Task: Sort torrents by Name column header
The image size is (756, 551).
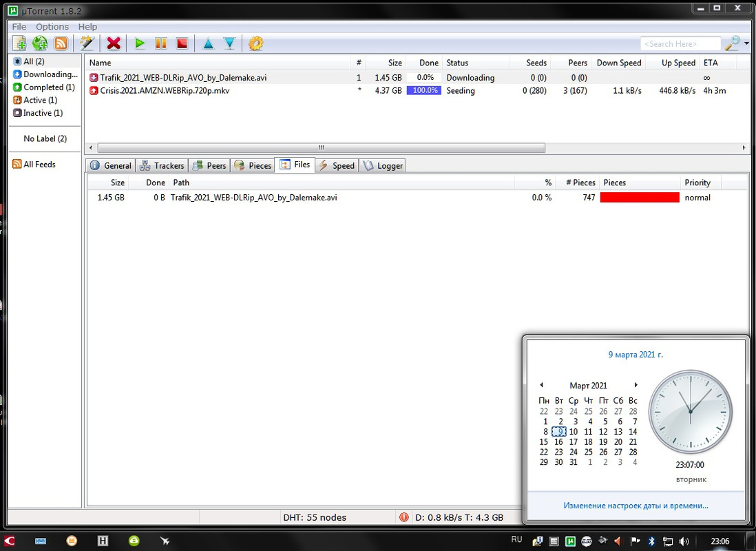Action: click(x=218, y=63)
